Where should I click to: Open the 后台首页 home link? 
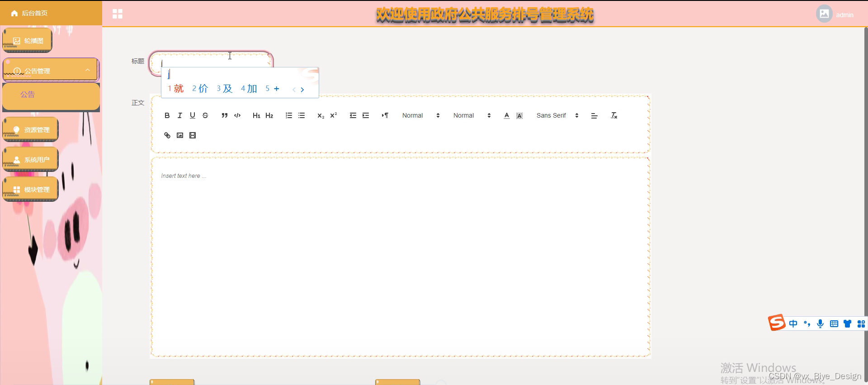coord(30,13)
